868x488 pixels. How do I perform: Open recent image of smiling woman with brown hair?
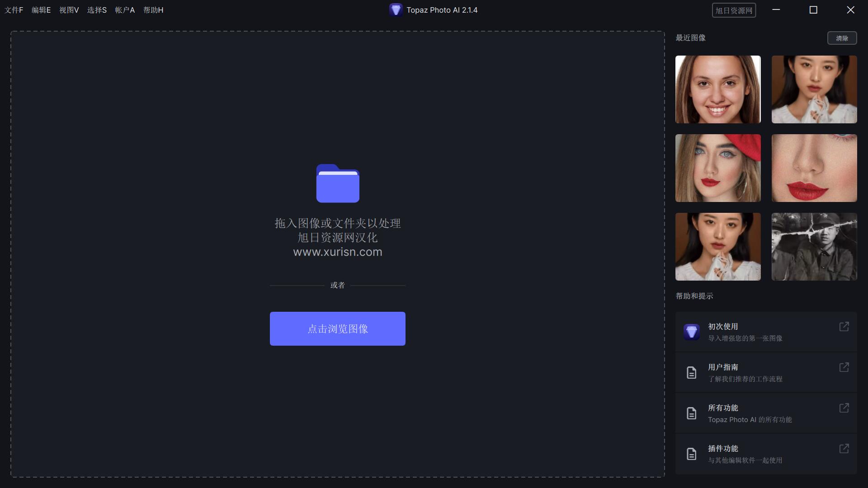[718, 89]
